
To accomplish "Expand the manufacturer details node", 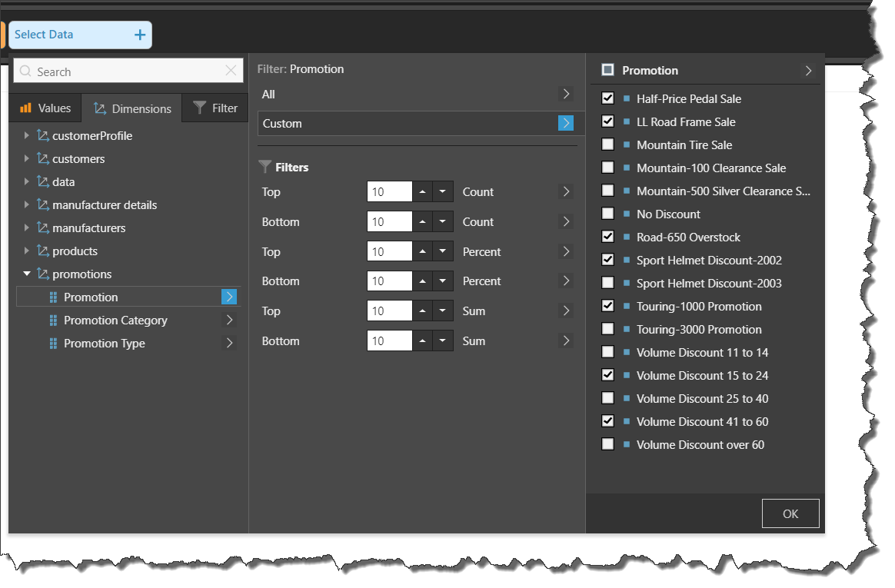I will (27, 204).
